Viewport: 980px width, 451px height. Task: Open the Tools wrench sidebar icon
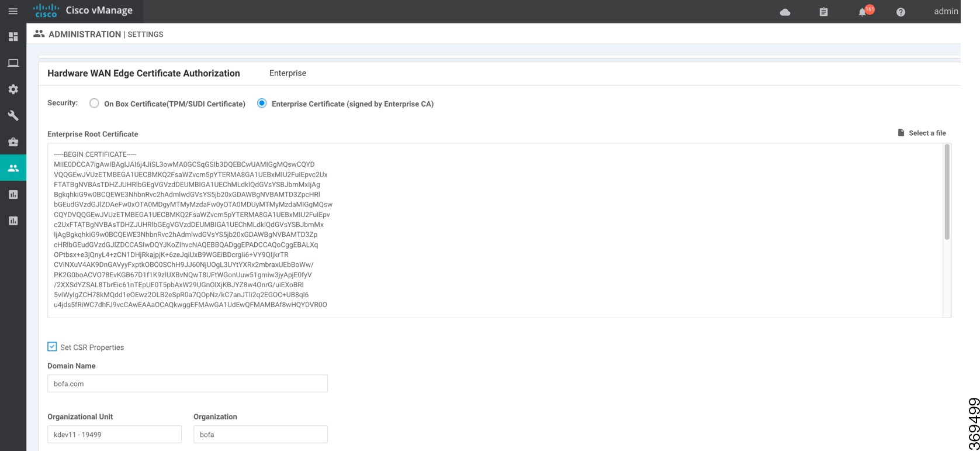[13, 116]
